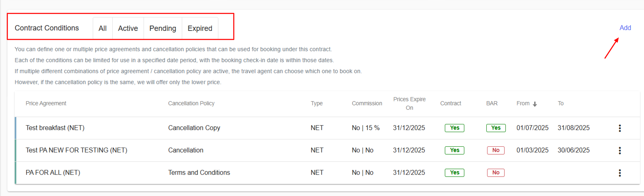Image resolution: width=644 pixels, height=196 pixels.
Task: Open Test breakfast (NET) price agreement
Action: coord(55,128)
